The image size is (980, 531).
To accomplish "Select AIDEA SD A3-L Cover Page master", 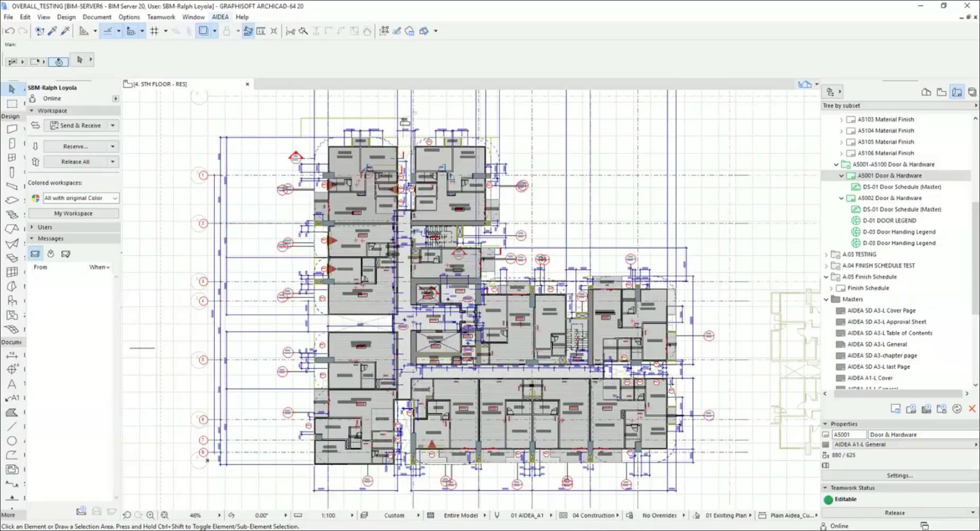I will pyautogui.click(x=881, y=310).
